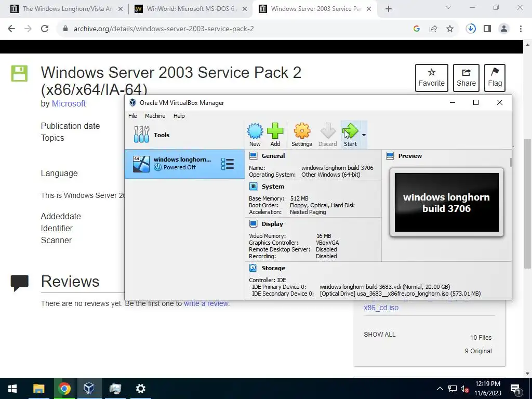Open the Start button dropdown arrow
Screen dimensions: 532x399
tap(364, 135)
